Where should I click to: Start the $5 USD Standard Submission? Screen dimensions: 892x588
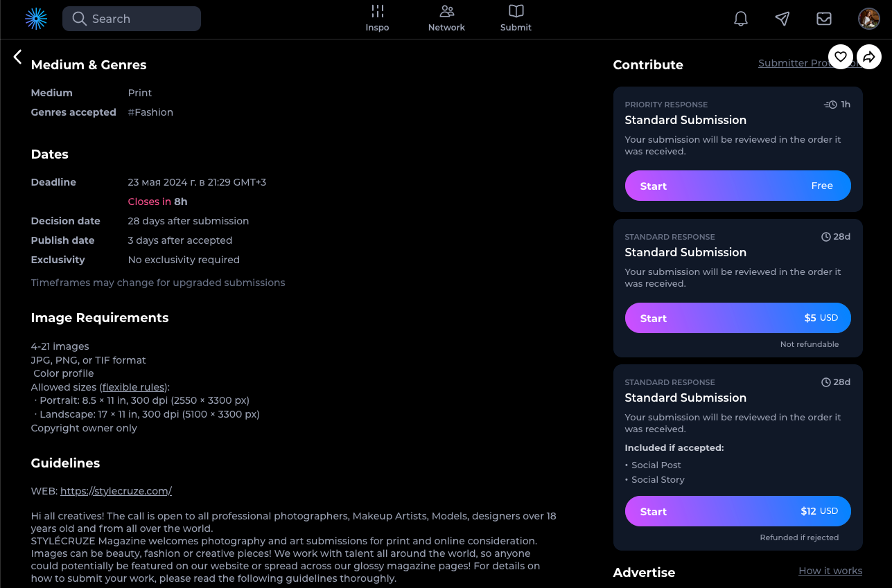tap(737, 318)
